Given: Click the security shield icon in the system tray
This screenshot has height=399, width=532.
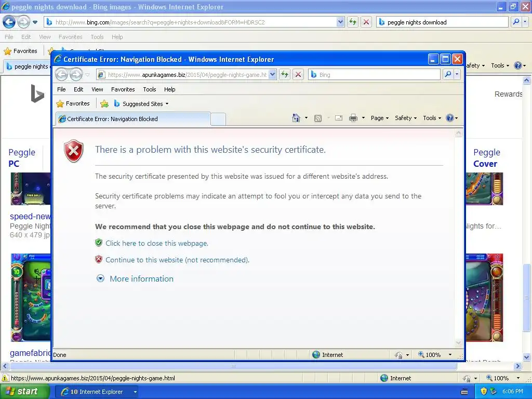Looking at the screenshot, I should point(484,392).
